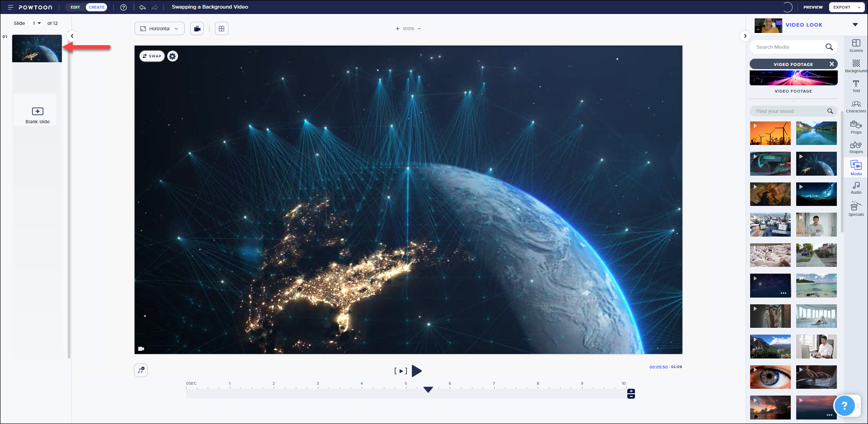Click the timeline playhead marker

(x=428, y=389)
